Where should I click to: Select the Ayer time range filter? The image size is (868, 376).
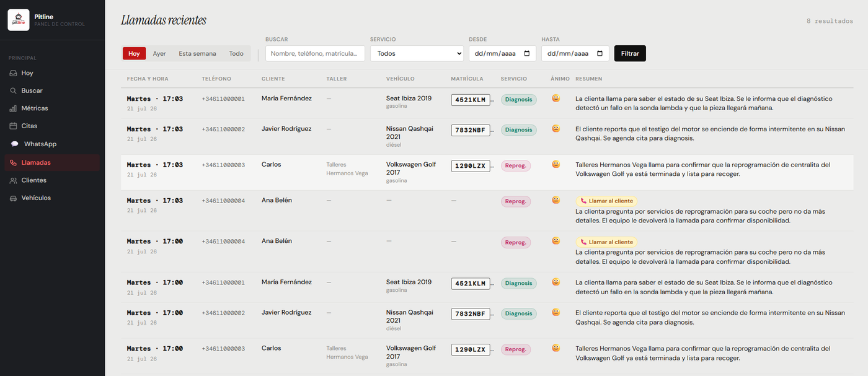(x=159, y=53)
